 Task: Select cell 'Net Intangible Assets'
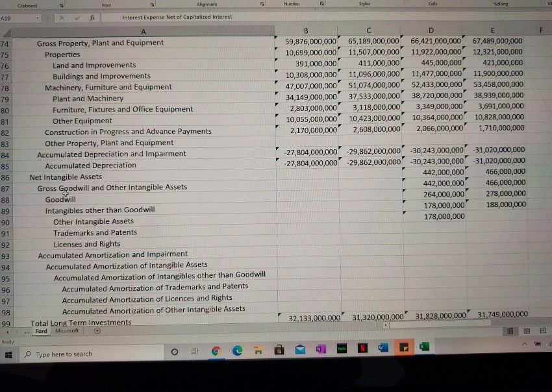(66, 177)
